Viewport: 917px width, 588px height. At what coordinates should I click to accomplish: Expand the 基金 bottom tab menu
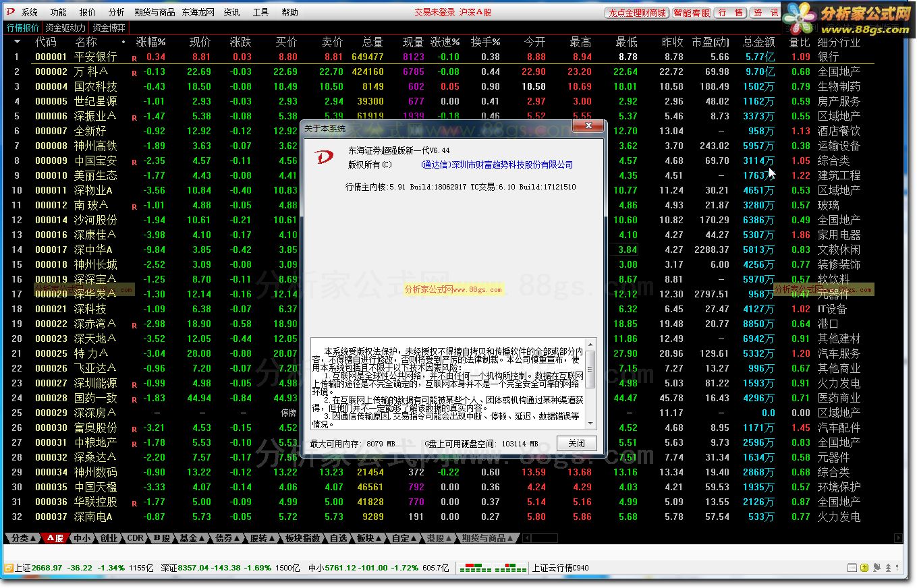tap(192, 538)
